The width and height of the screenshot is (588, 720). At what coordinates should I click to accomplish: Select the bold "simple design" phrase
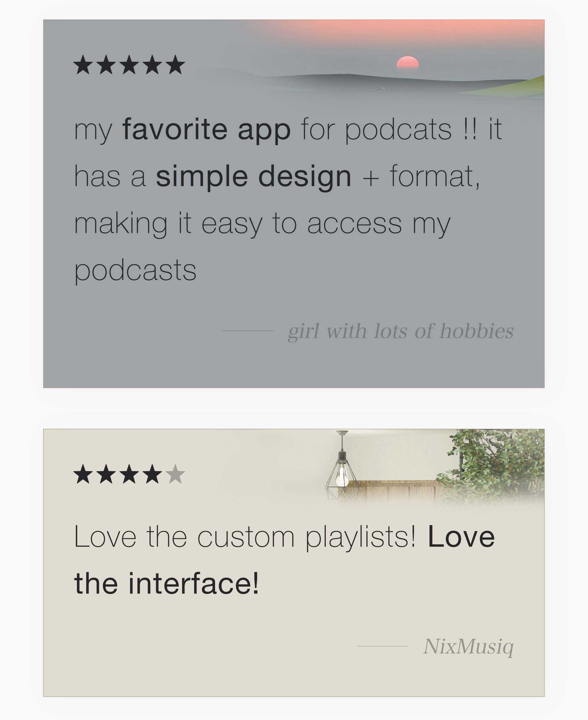pos(253,177)
